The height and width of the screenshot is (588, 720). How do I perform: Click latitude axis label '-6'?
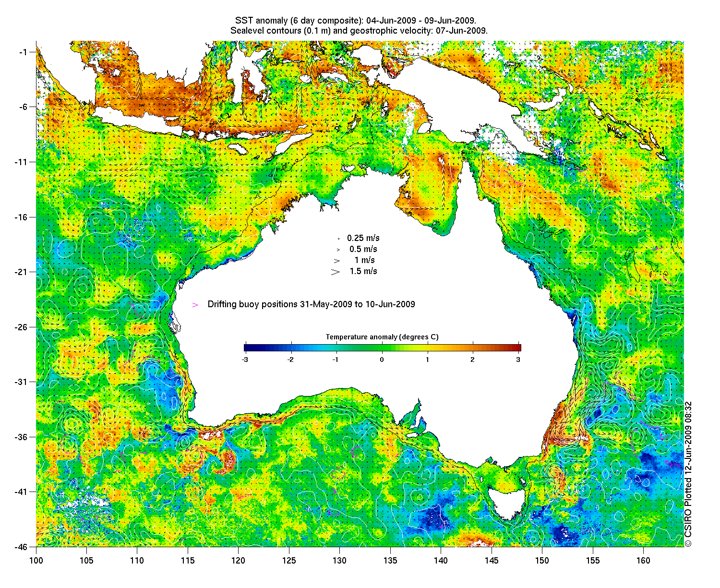23,107
